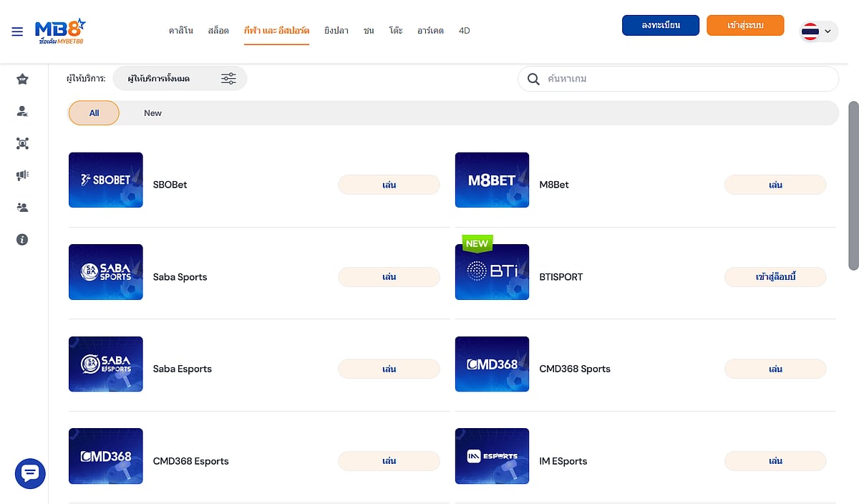Click the vertical page scrollbar
The height and width of the screenshot is (504, 859).
pyautogui.click(x=853, y=185)
